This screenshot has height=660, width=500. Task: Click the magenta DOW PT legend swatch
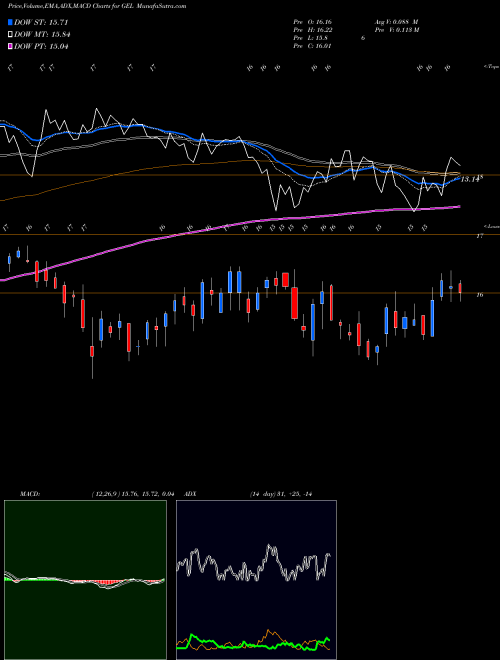[x=10, y=46]
